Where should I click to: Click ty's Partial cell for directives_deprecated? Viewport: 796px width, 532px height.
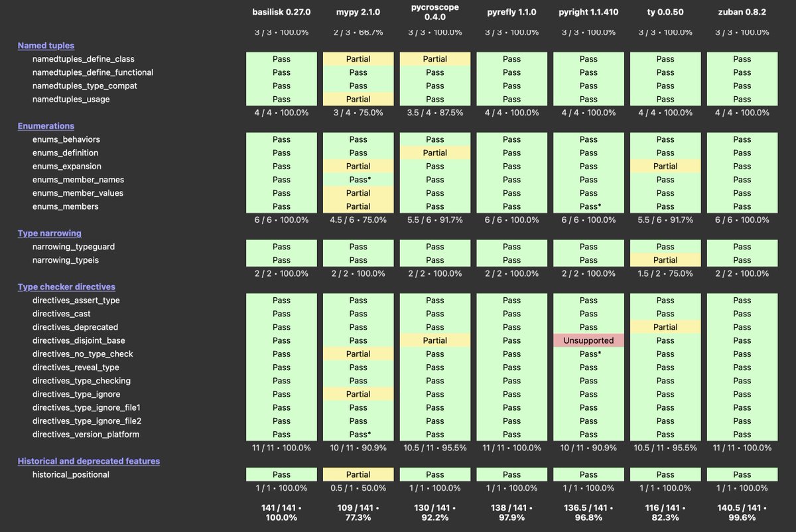[x=665, y=327]
